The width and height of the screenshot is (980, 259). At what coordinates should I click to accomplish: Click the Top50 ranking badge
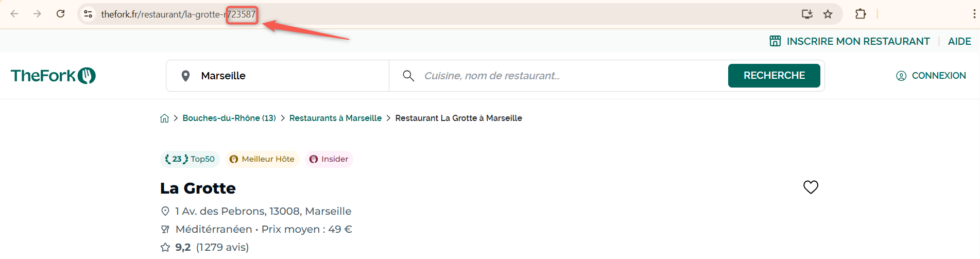point(190,159)
